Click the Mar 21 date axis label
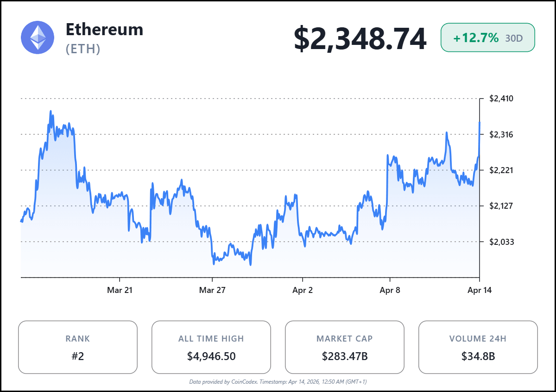 [x=120, y=290]
